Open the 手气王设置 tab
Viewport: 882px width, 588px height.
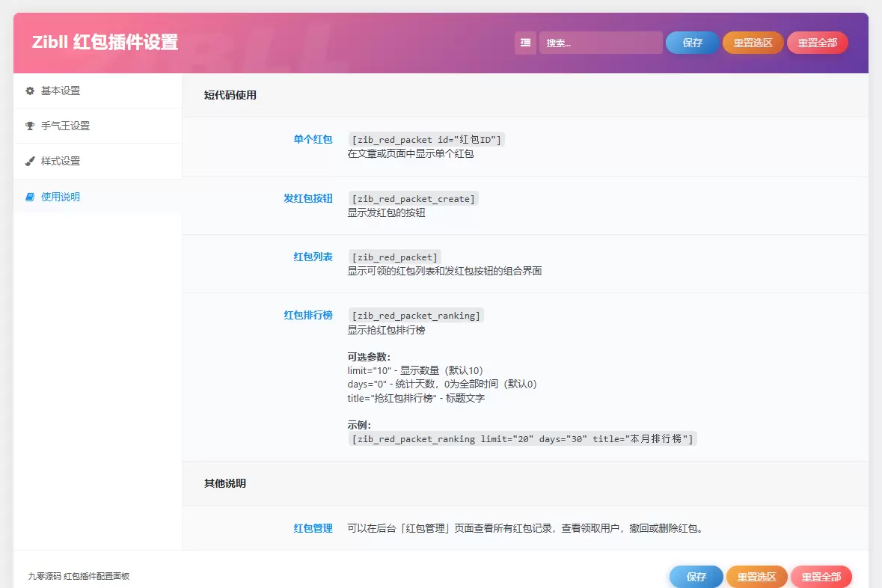97,126
